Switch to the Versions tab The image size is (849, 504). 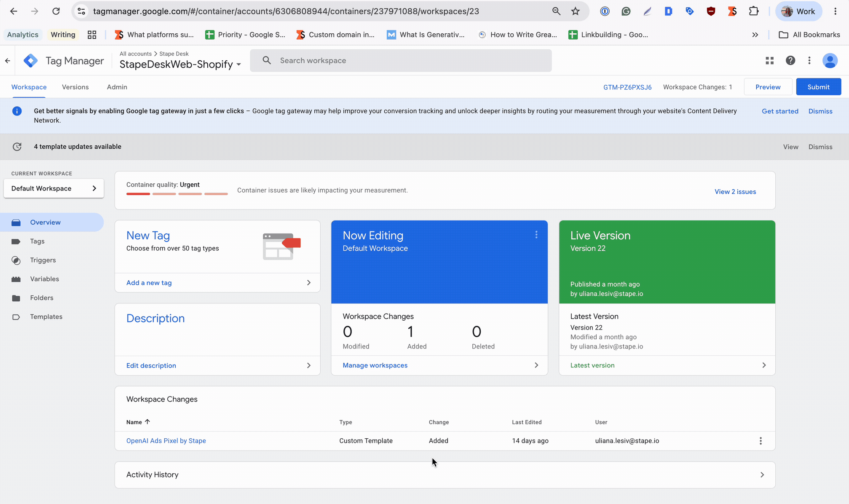tap(75, 87)
